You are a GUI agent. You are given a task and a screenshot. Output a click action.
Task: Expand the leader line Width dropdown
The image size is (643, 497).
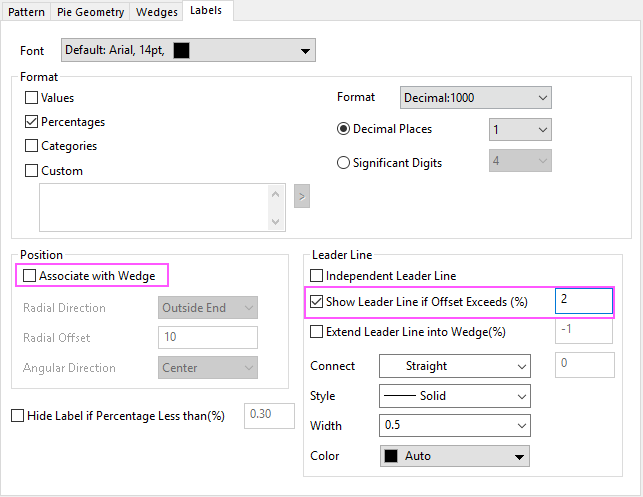(x=455, y=426)
